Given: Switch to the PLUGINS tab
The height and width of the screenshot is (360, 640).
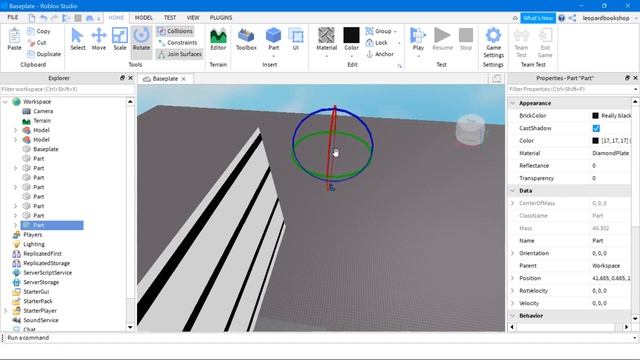Looking at the screenshot, I should (221, 18).
